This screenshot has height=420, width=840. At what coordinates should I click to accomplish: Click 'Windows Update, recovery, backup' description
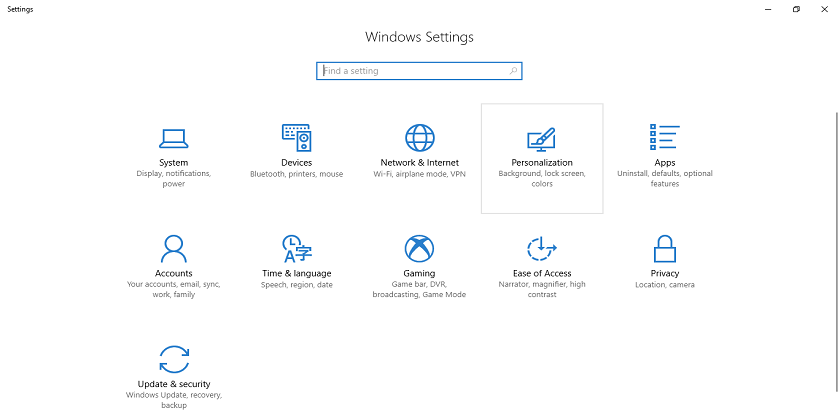click(x=174, y=400)
